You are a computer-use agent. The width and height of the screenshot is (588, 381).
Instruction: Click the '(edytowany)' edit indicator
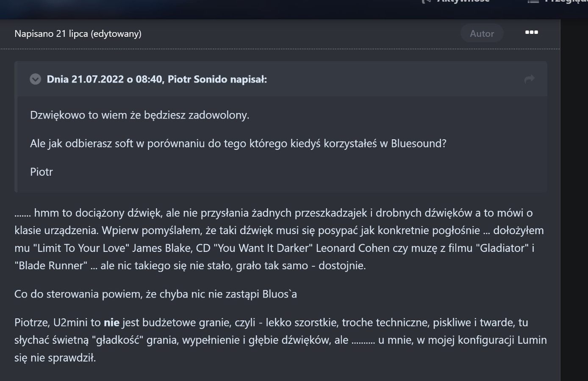pyautogui.click(x=116, y=33)
